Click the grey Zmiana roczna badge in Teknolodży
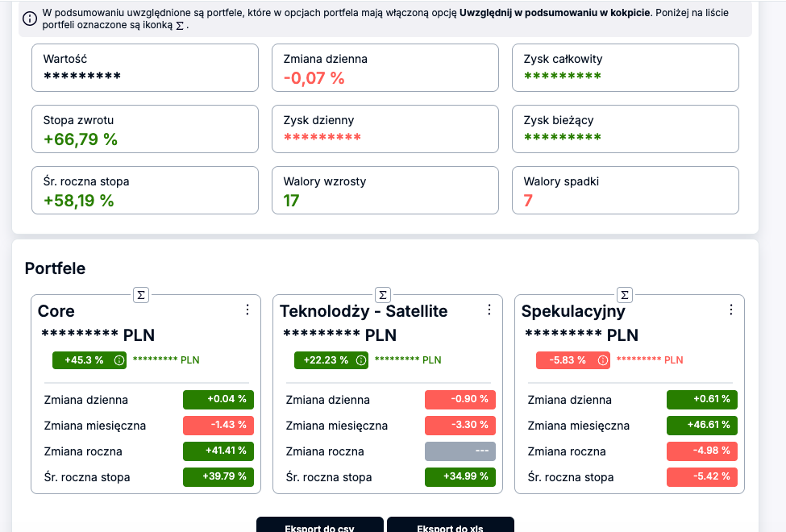The height and width of the screenshot is (532, 786). 460,451
